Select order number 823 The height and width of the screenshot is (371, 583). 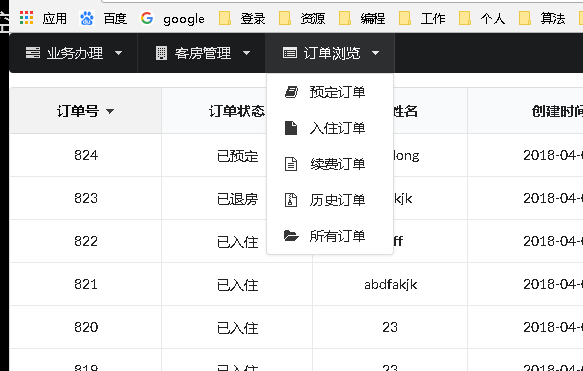[x=86, y=198]
